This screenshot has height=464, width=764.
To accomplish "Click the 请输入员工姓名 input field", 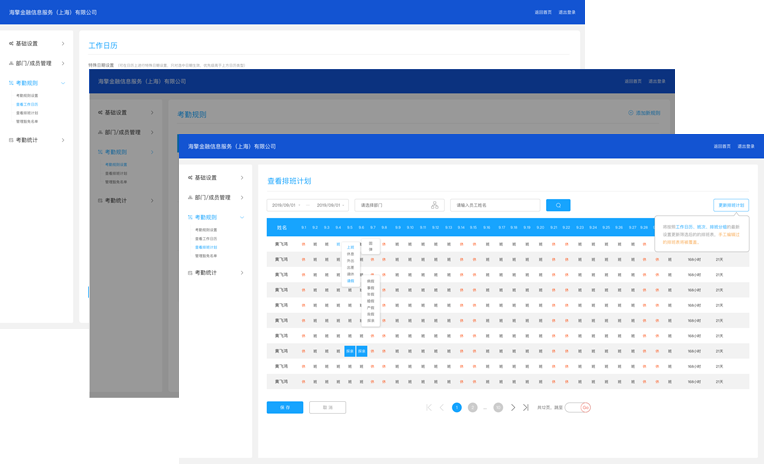I will pos(495,205).
